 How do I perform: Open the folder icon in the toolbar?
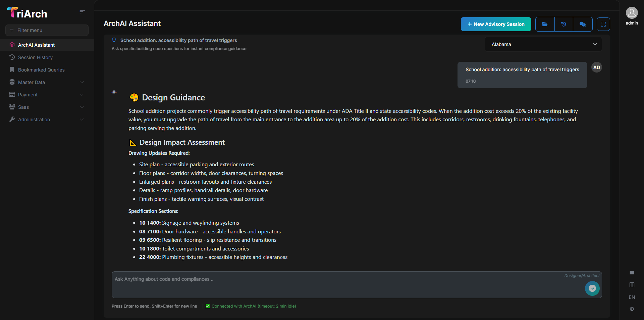tap(544, 24)
